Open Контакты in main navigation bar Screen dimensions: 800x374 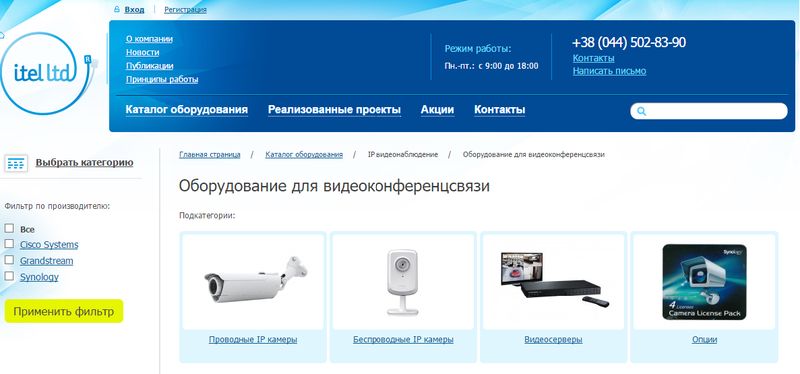click(499, 110)
